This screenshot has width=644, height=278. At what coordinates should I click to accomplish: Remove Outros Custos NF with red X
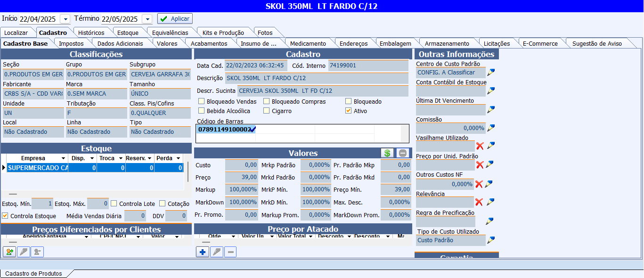click(x=479, y=184)
